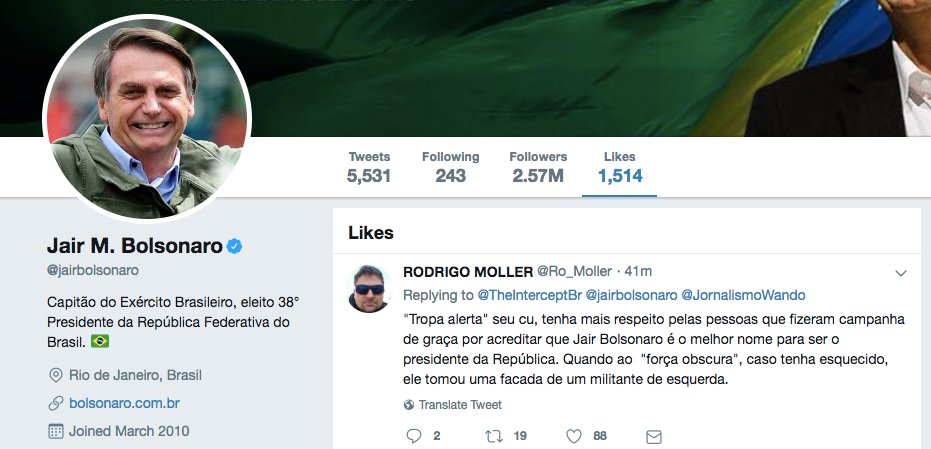Click the globe icon beside Translate Tweet
The width and height of the screenshot is (931, 449).
[408, 405]
